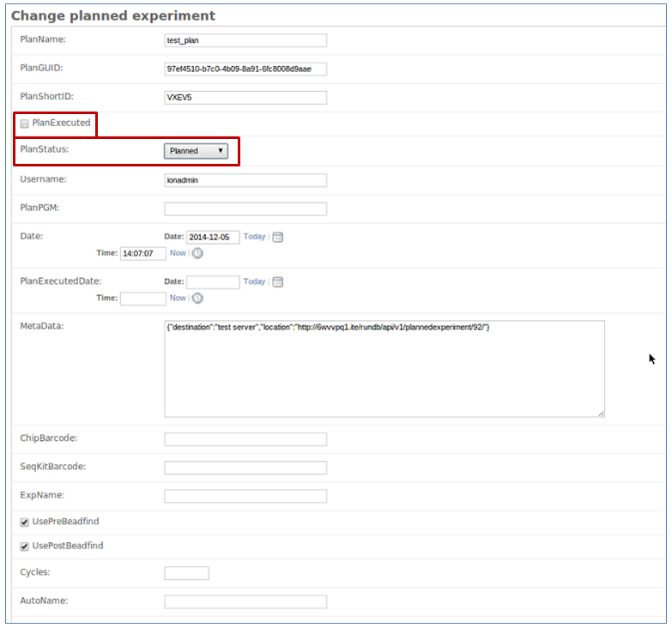Click the Today link next to the Date field
This screenshot has width=672, height=628.
[x=255, y=237]
